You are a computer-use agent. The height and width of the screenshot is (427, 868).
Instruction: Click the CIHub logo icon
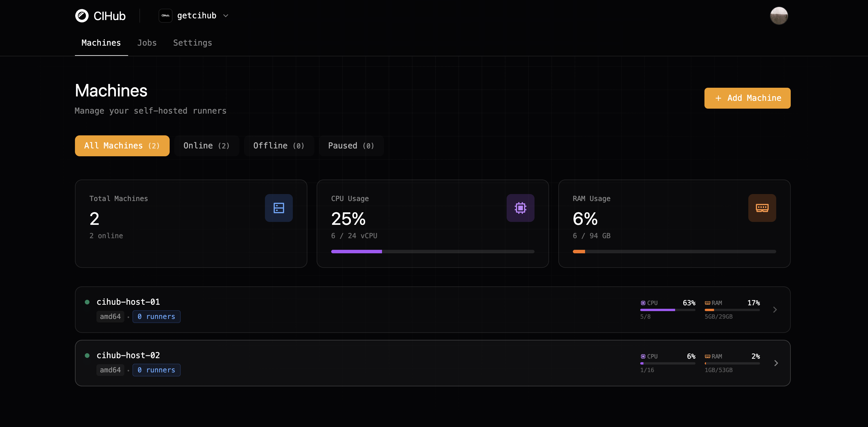pos(82,15)
